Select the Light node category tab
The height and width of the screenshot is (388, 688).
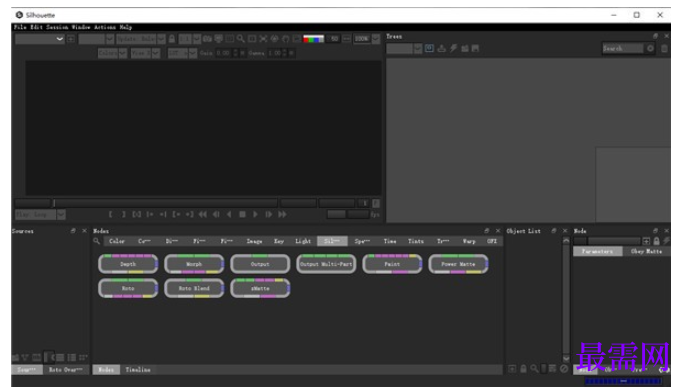tap(303, 241)
